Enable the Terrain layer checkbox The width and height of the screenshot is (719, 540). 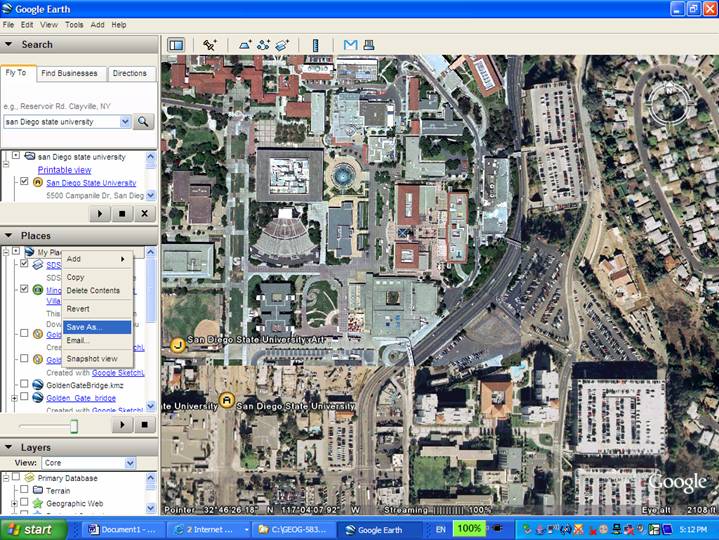24,490
